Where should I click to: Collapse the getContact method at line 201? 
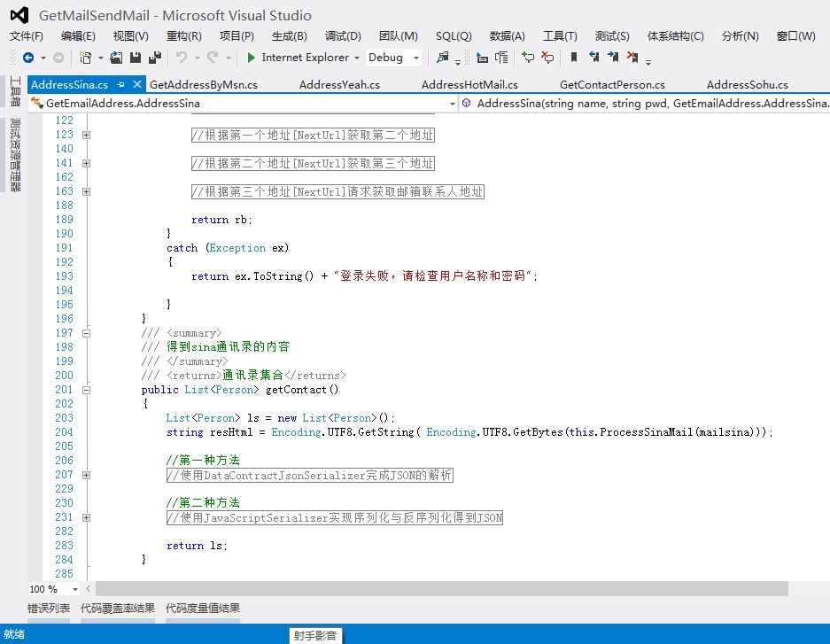click(86, 390)
